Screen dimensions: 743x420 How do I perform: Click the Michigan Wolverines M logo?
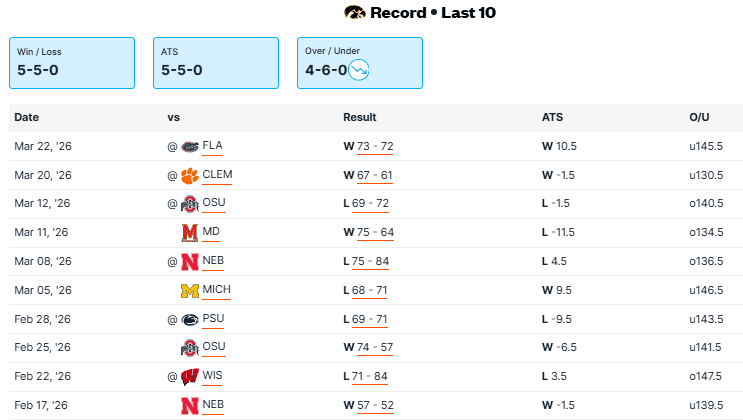pos(190,291)
